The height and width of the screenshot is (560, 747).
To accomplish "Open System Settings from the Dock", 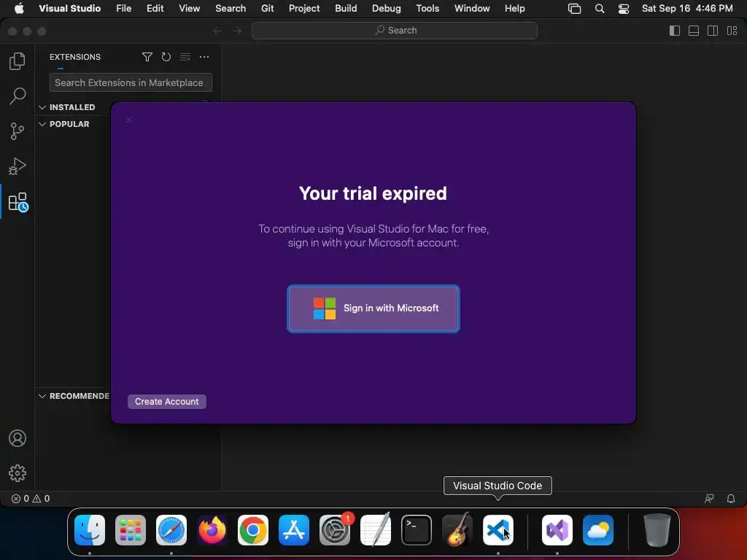I will [x=335, y=530].
